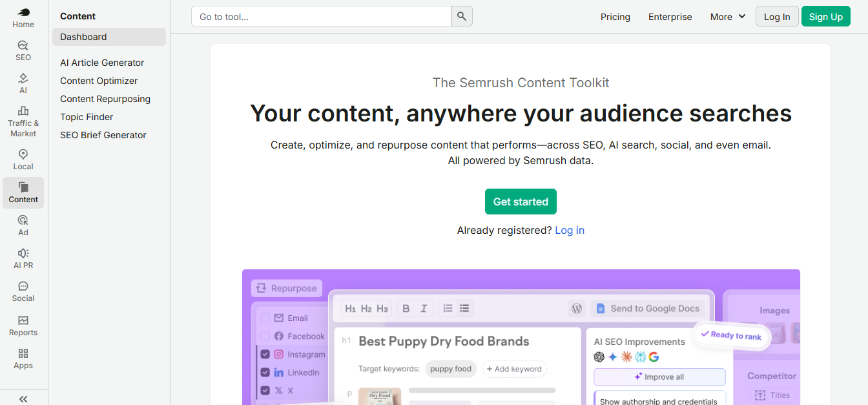Click the WordPress icon in preview toolbar
The image size is (868, 405).
577,309
